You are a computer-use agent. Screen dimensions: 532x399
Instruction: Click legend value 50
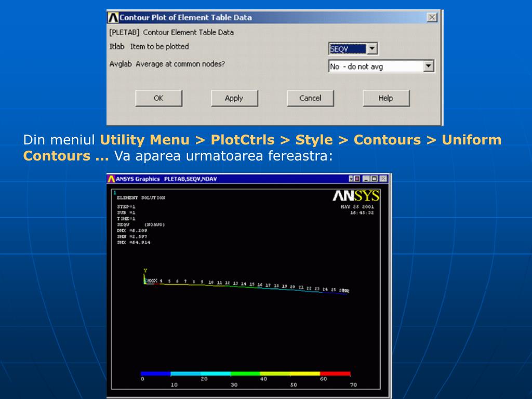point(294,385)
